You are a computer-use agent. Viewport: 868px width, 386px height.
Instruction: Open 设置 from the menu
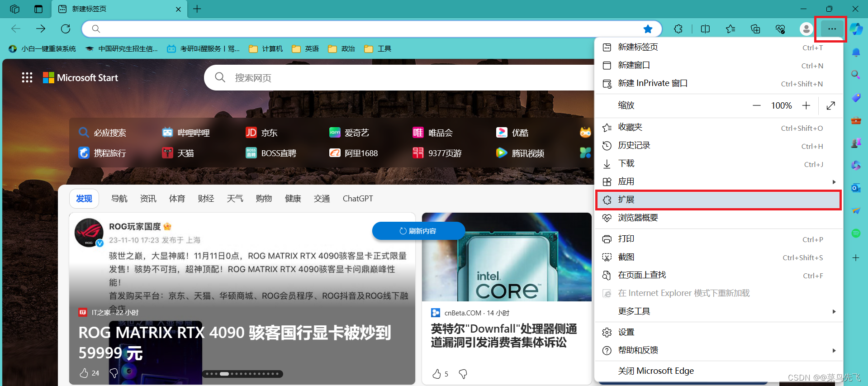pyautogui.click(x=719, y=332)
